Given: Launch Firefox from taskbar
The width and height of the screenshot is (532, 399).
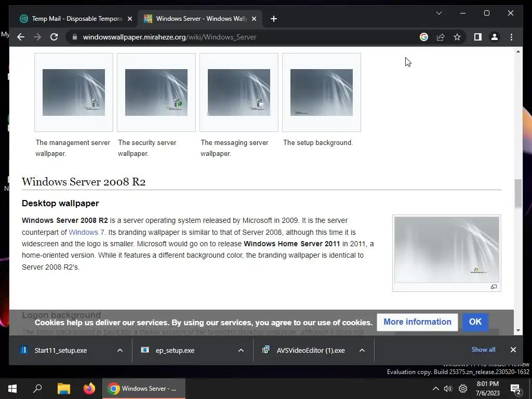Looking at the screenshot, I should (89, 389).
